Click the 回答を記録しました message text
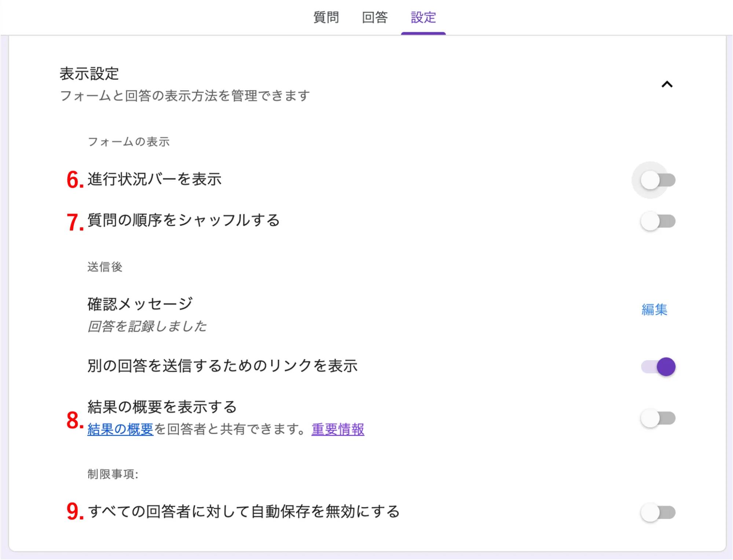Viewport: 733px width, 560px height. pos(147,326)
